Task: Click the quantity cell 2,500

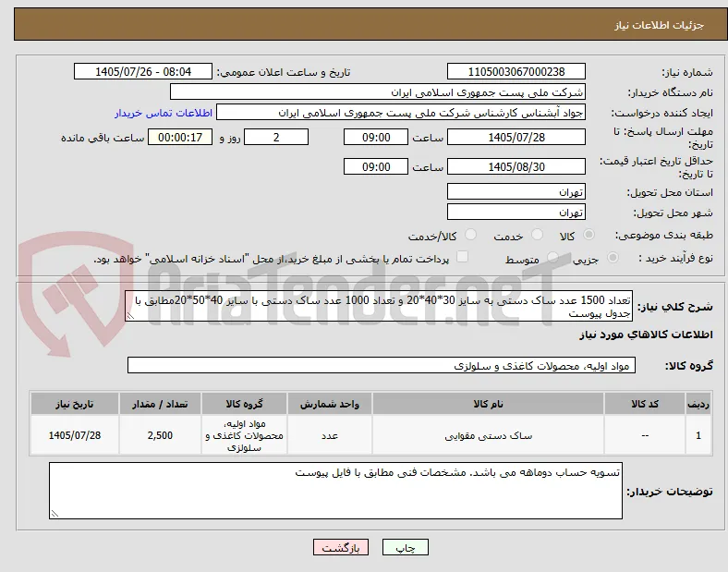Action: (x=160, y=435)
